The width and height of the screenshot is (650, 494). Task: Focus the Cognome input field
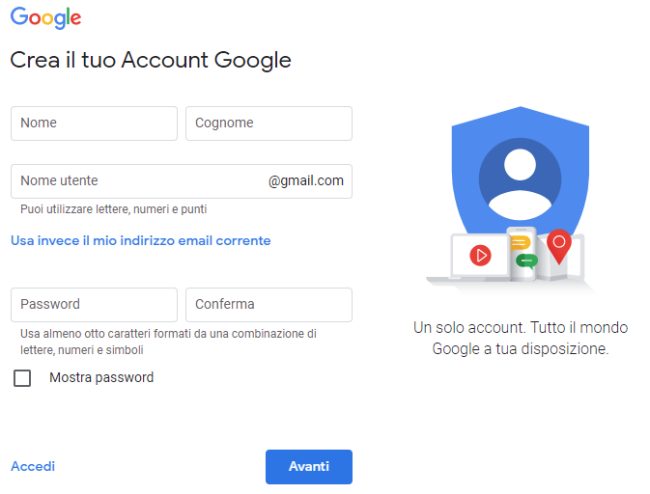pyautogui.click(x=269, y=123)
